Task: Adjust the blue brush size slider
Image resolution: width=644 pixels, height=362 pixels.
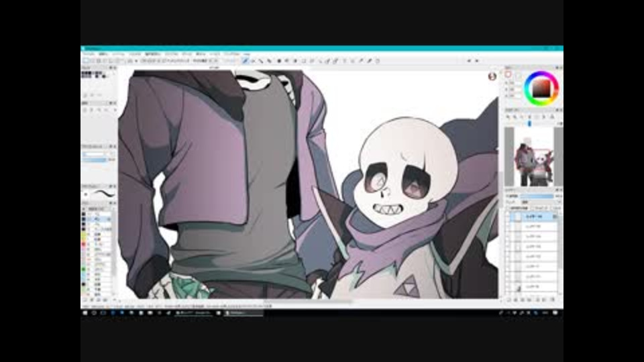Action: click(95, 160)
